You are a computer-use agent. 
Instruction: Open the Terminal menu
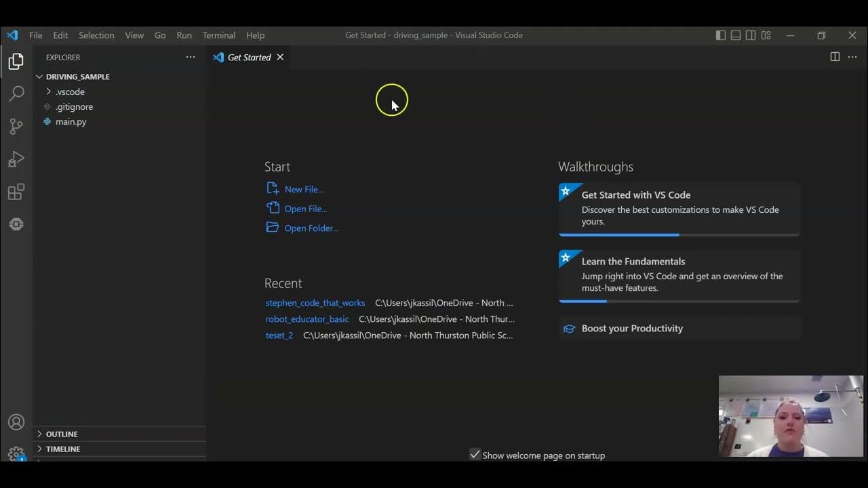coord(219,35)
